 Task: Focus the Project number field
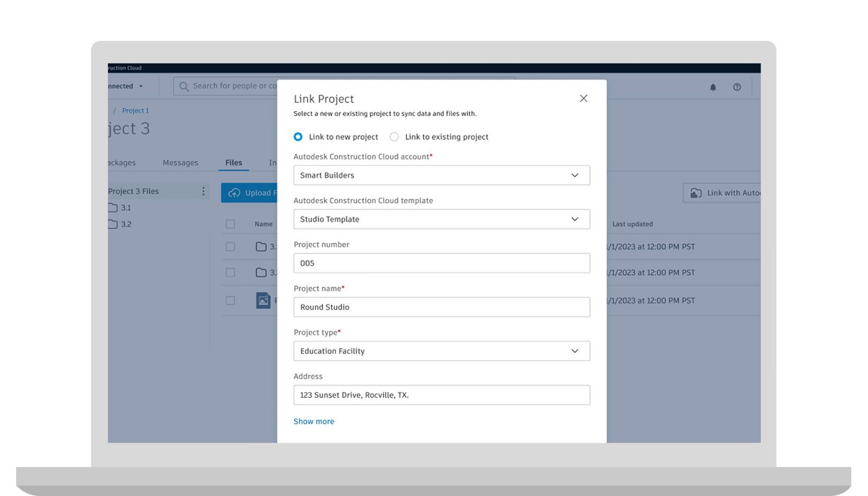[x=441, y=263]
